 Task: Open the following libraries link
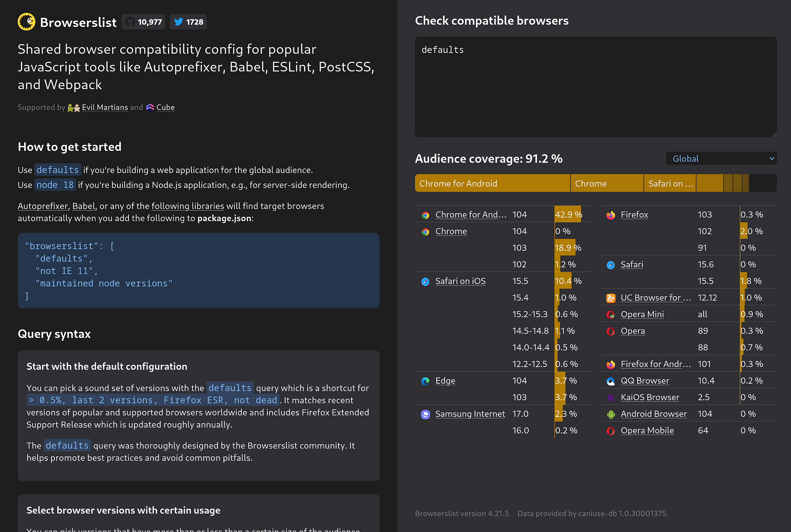(188, 206)
